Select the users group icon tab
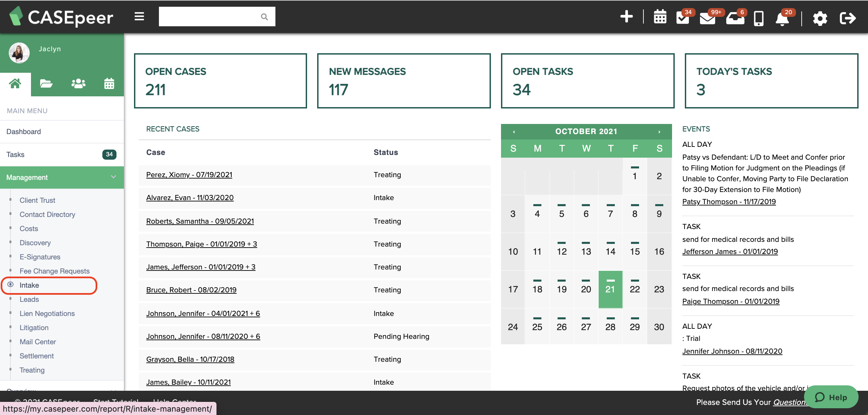The height and width of the screenshot is (415, 868). tap(78, 84)
